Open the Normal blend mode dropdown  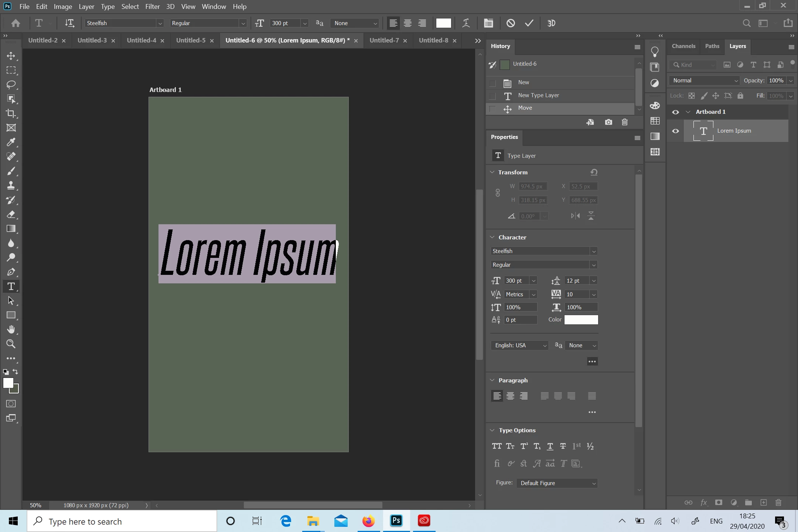pos(705,81)
